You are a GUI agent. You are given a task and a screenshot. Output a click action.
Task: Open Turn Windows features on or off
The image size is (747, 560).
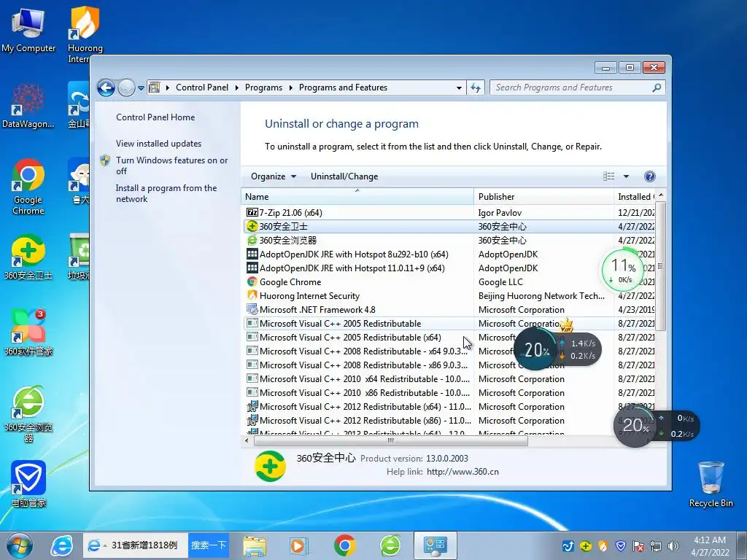[x=171, y=166]
